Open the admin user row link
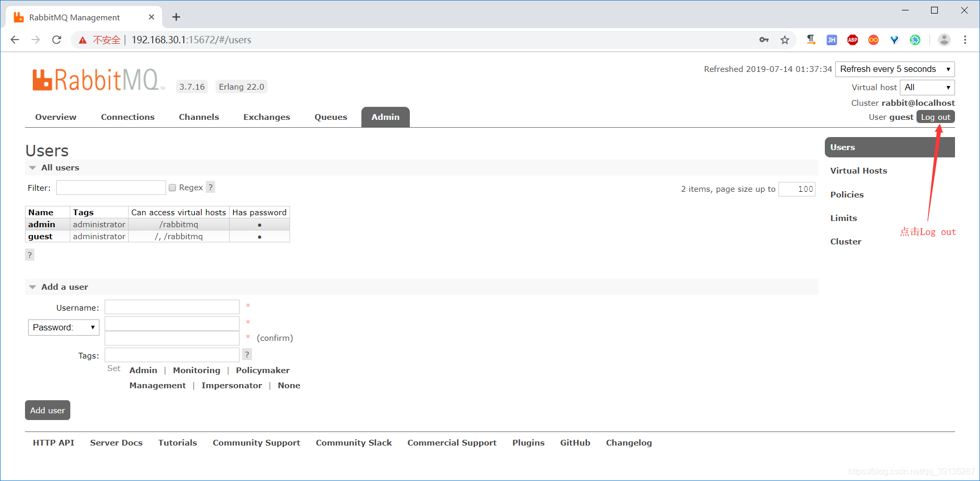980x481 pixels. [42, 225]
